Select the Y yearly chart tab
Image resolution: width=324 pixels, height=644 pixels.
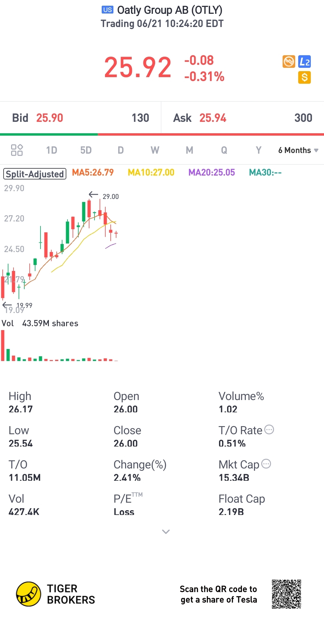click(x=259, y=150)
